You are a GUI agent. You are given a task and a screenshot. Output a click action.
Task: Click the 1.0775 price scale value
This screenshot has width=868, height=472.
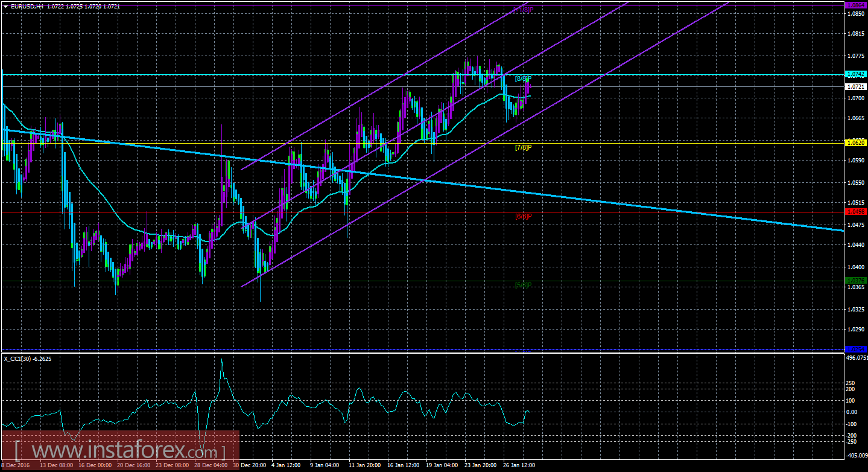click(x=855, y=56)
